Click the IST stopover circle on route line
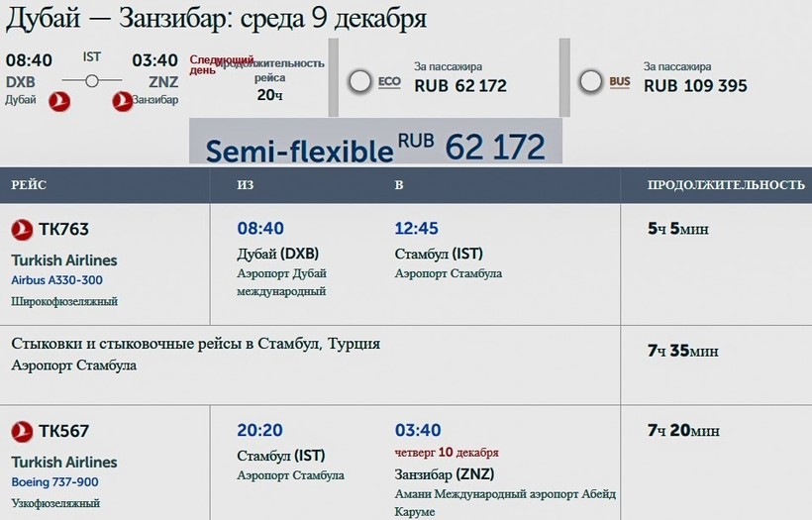The width and height of the screenshot is (812, 520). tap(91, 81)
